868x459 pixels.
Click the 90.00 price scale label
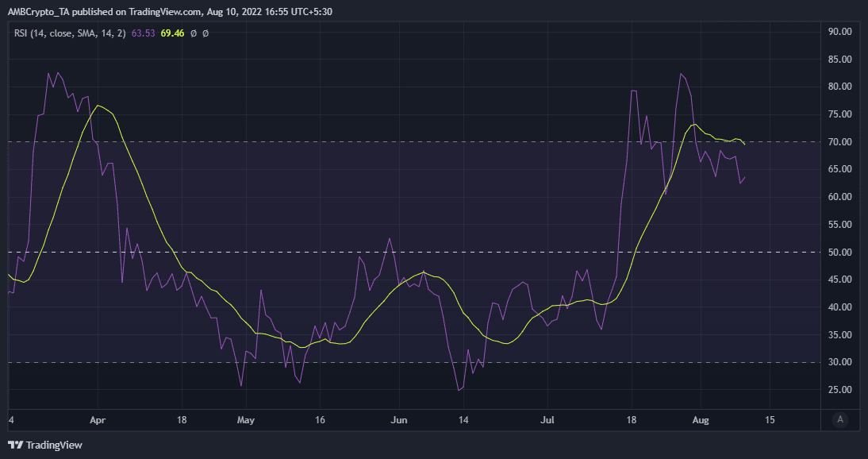839,32
